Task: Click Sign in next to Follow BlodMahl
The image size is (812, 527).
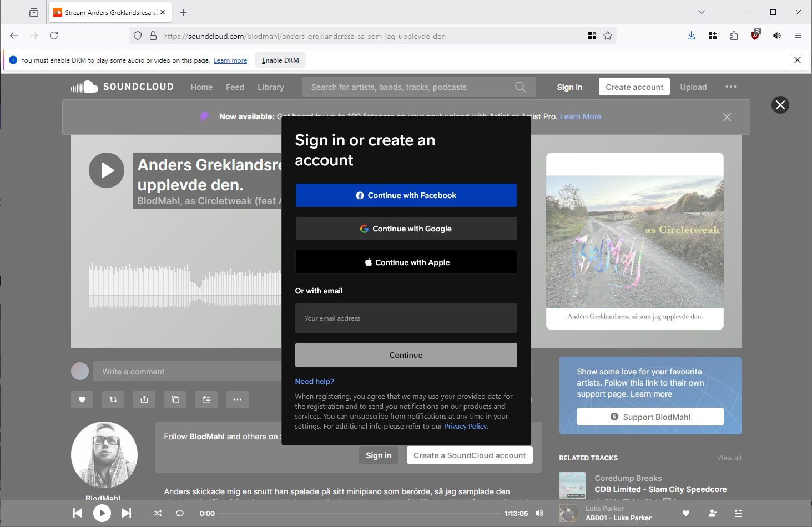Action: (379, 455)
